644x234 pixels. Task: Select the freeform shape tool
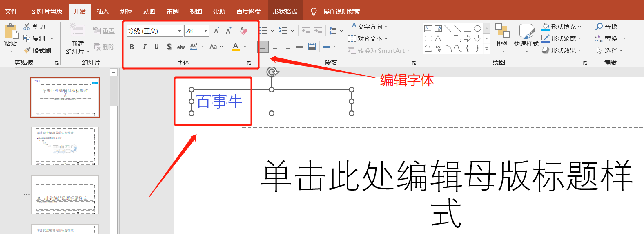tap(428, 48)
